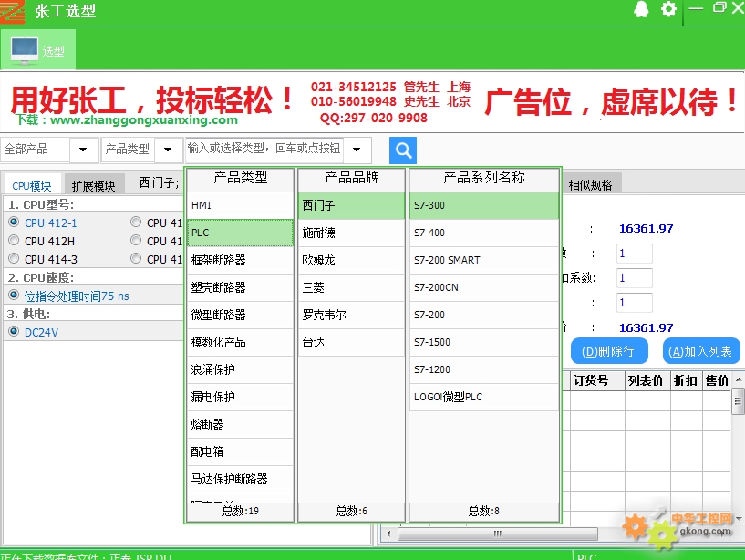Select radio button right of CPU 412H

point(136,240)
